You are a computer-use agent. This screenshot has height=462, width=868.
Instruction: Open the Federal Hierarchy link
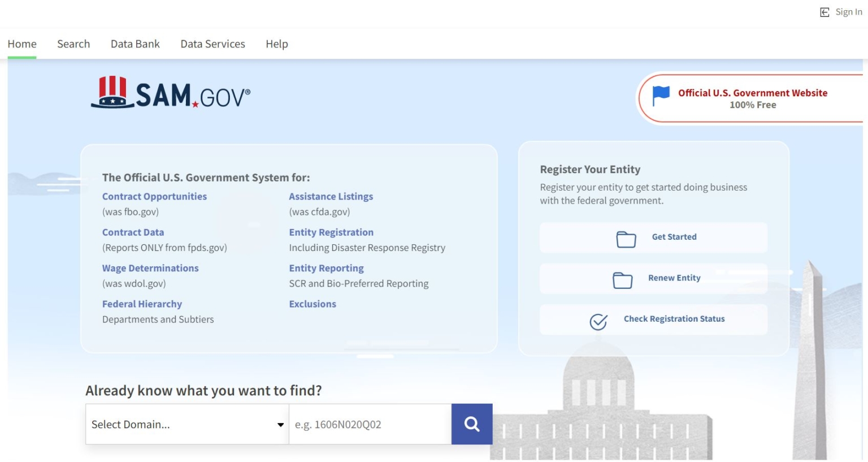point(142,304)
